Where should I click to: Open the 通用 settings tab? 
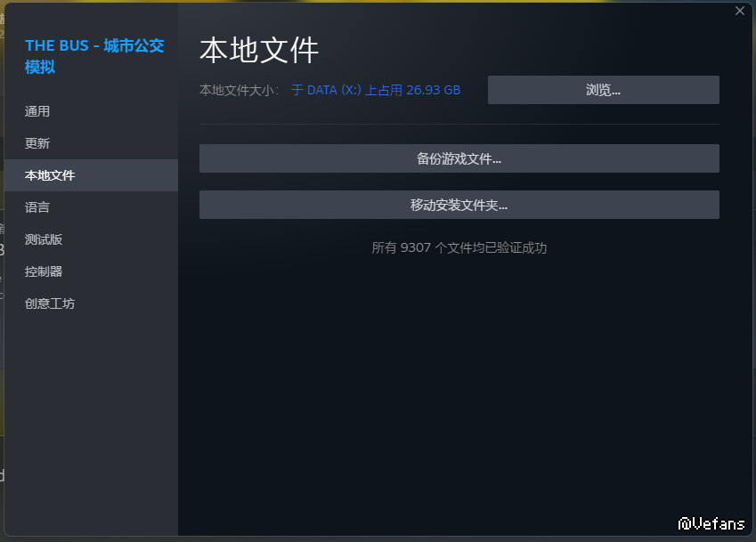click(x=37, y=111)
